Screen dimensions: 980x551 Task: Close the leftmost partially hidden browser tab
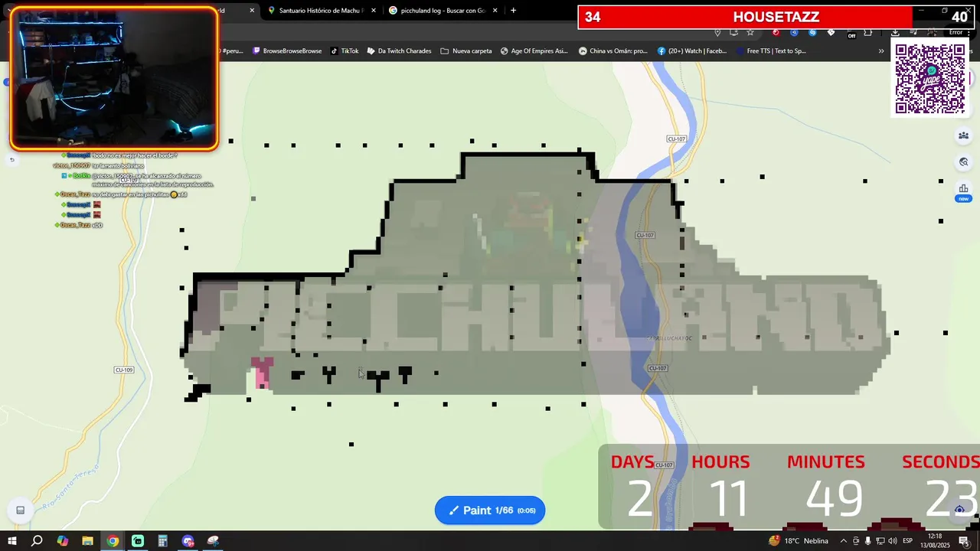tap(252, 11)
